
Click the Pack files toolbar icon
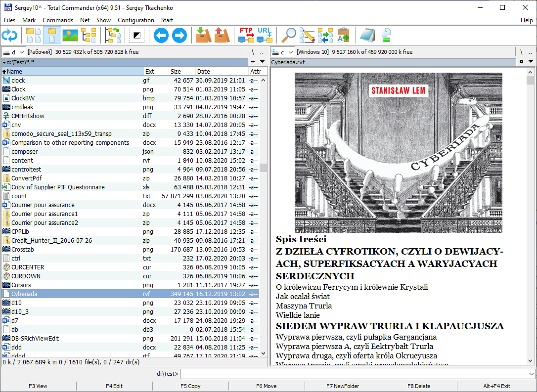(x=203, y=36)
